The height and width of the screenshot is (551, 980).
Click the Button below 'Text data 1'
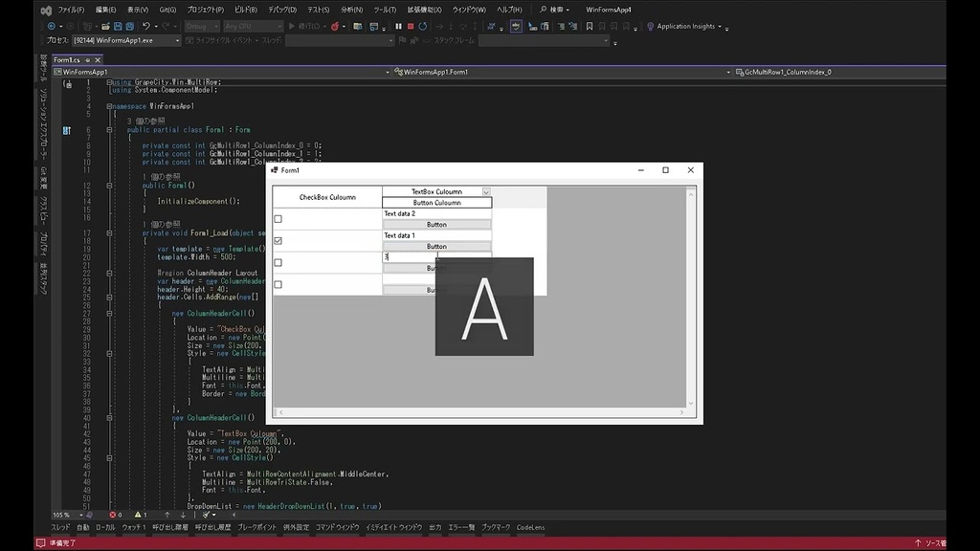[x=436, y=247]
